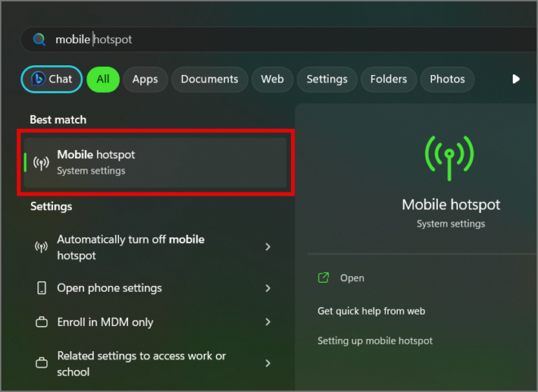Viewport: 538px width, 392px height.
Task: Click System settings subtitle in the preview pane
Action: pos(451,224)
